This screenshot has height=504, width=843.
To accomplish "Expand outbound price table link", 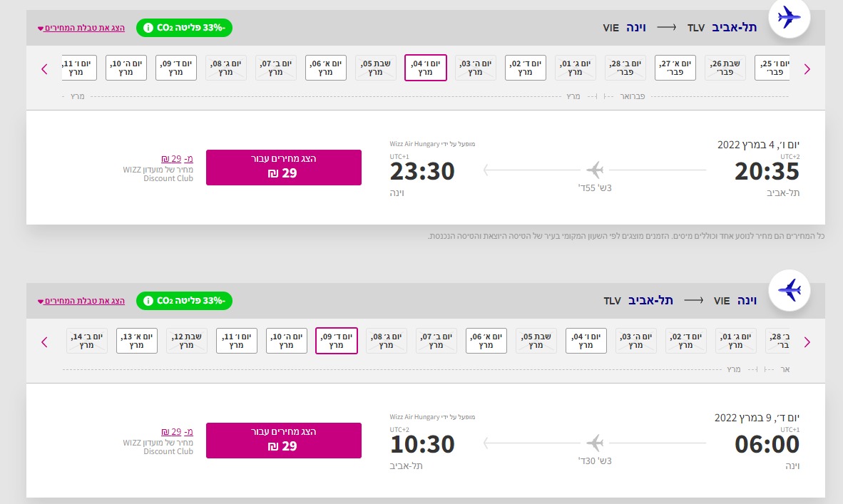I will click(x=81, y=28).
